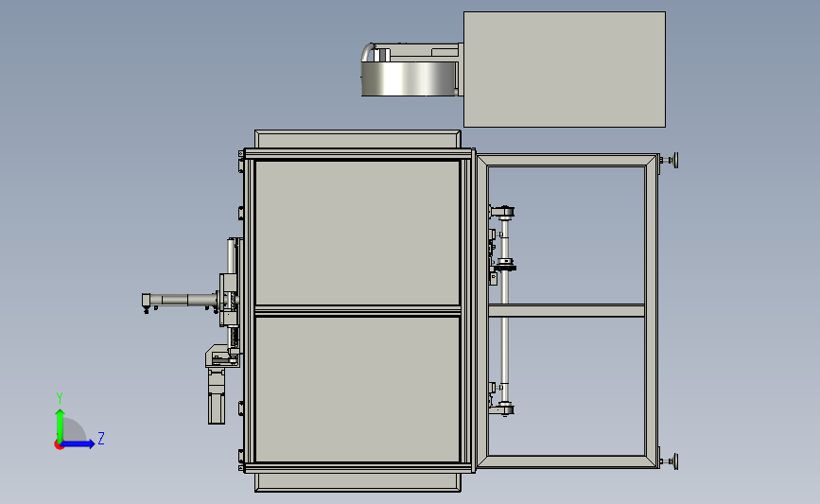The image size is (820, 504).
Task: Select the lower pulley on the vertical shaft
Action: coord(502,408)
